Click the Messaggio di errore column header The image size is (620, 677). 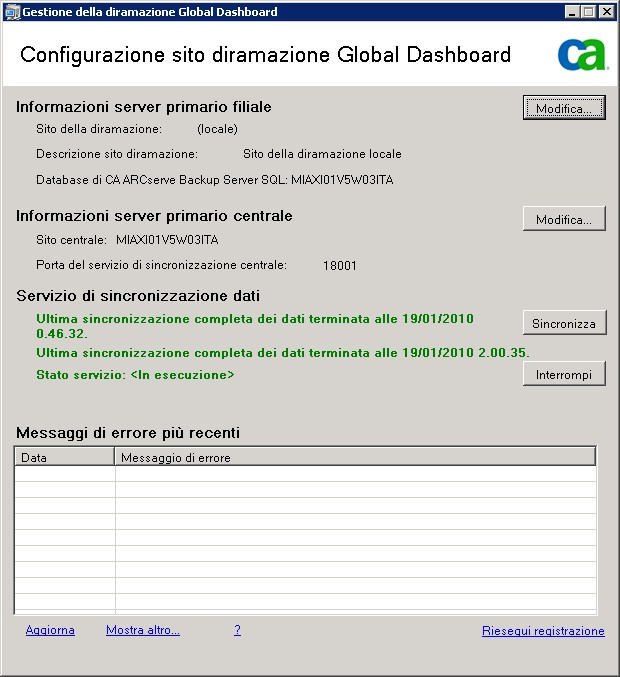click(x=355, y=457)
